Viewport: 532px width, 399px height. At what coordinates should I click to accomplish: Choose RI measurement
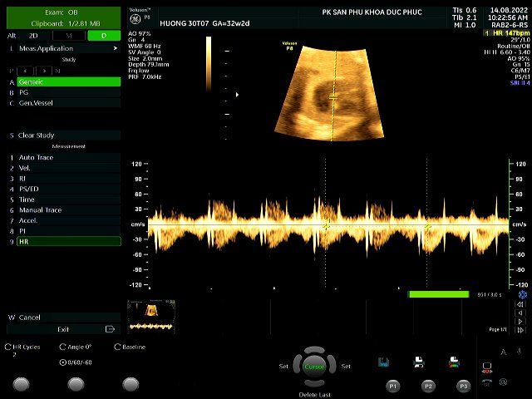69,179
